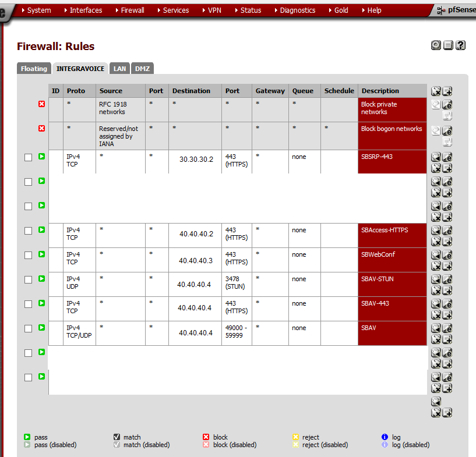Switch to the DMZ tab

pos(142,69)
